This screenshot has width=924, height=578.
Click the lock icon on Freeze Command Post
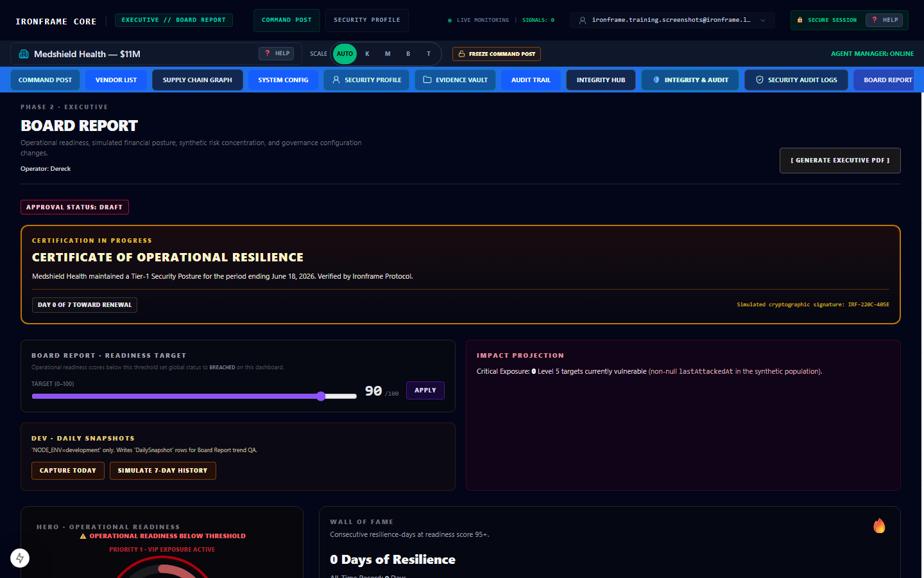[x=461, y=54]
